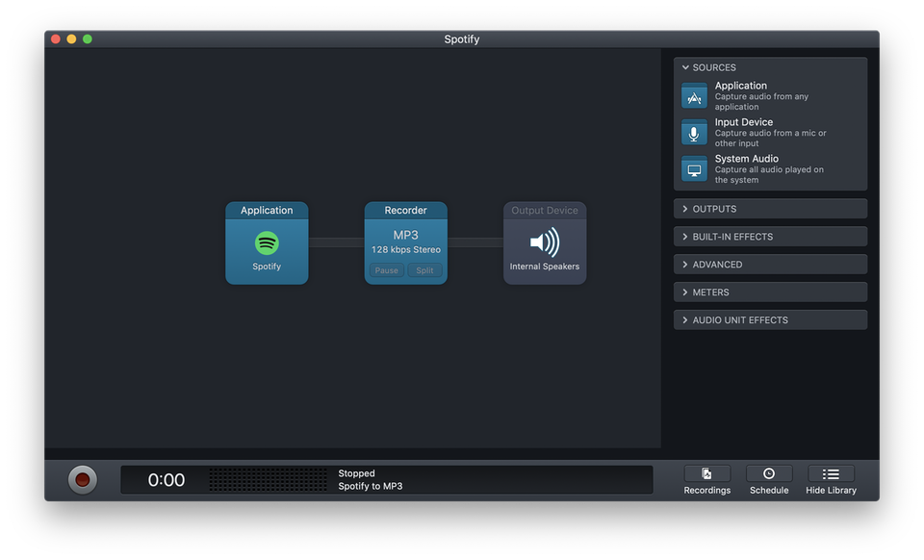Select the System Audio capture icon
This screenshot has width=924, height=560.
pos(694,168)
